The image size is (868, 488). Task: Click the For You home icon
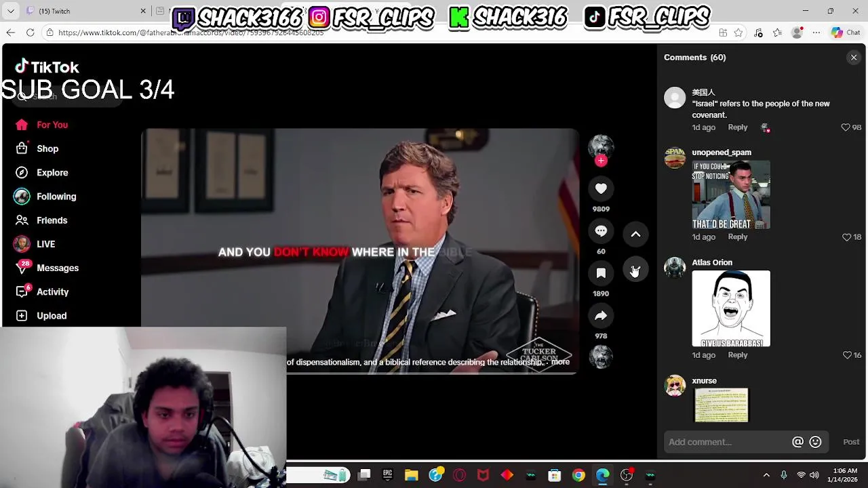pos(22,125)
